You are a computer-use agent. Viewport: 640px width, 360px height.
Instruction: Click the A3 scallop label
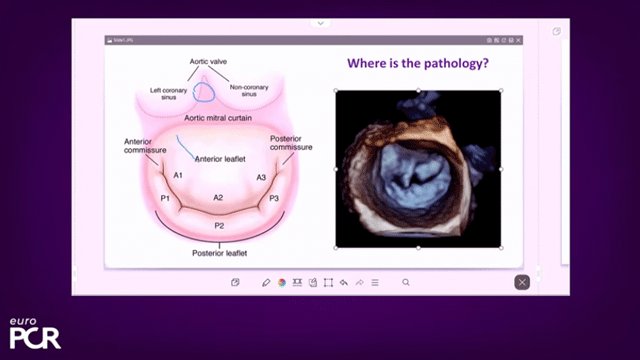click(261, 178)
